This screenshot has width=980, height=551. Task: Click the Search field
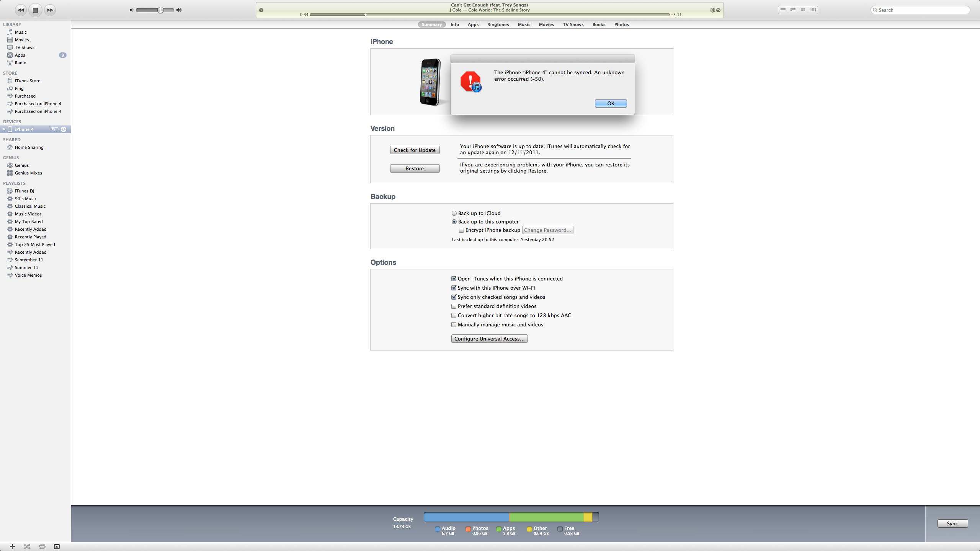(x=920, y=10)
